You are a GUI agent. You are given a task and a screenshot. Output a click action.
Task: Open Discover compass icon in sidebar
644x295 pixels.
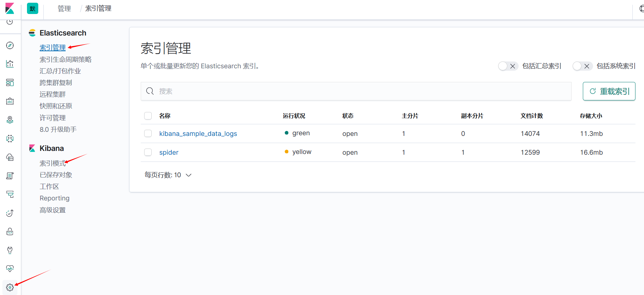click(x=10, y=45)
